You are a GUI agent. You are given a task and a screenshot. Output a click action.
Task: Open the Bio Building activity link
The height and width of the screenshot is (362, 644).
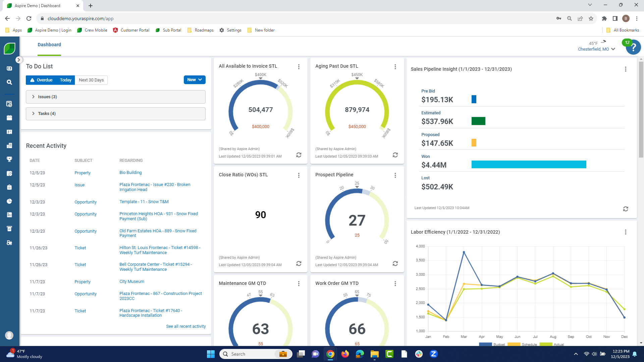[x=130, y=173]
